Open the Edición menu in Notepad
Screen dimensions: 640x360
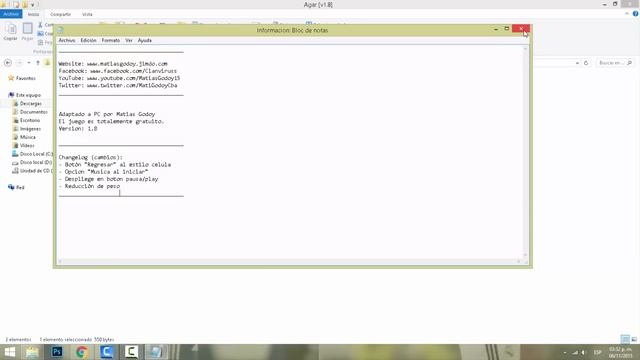pos(88,40)
